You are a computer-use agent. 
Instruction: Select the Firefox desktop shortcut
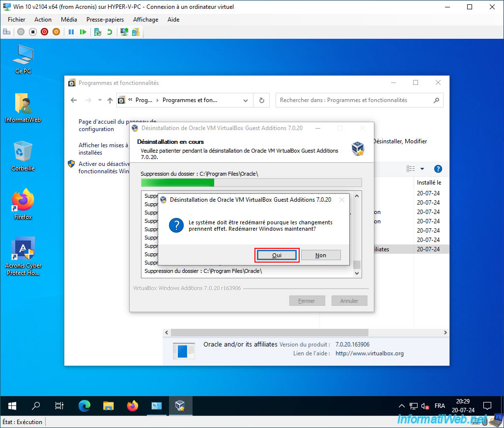23,205
